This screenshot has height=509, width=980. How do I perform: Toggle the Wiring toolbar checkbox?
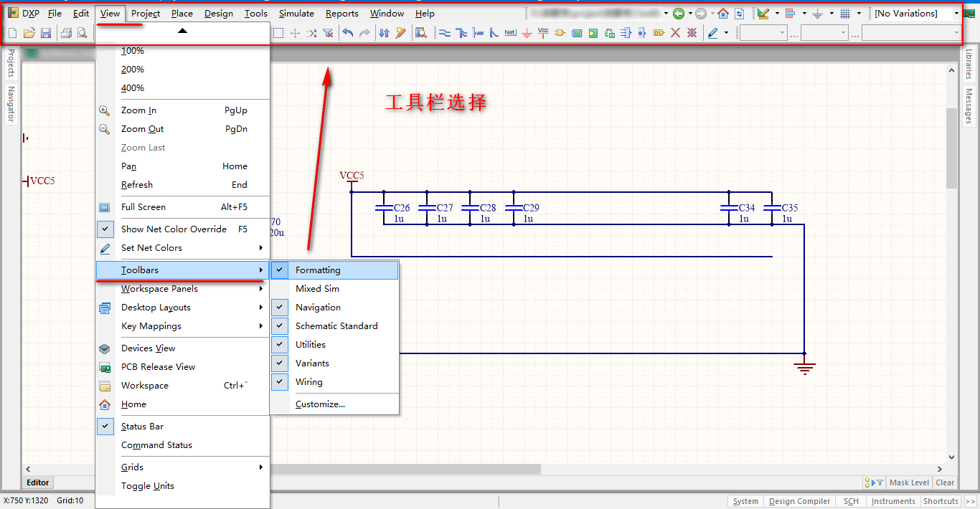click(x=308, y=382)
